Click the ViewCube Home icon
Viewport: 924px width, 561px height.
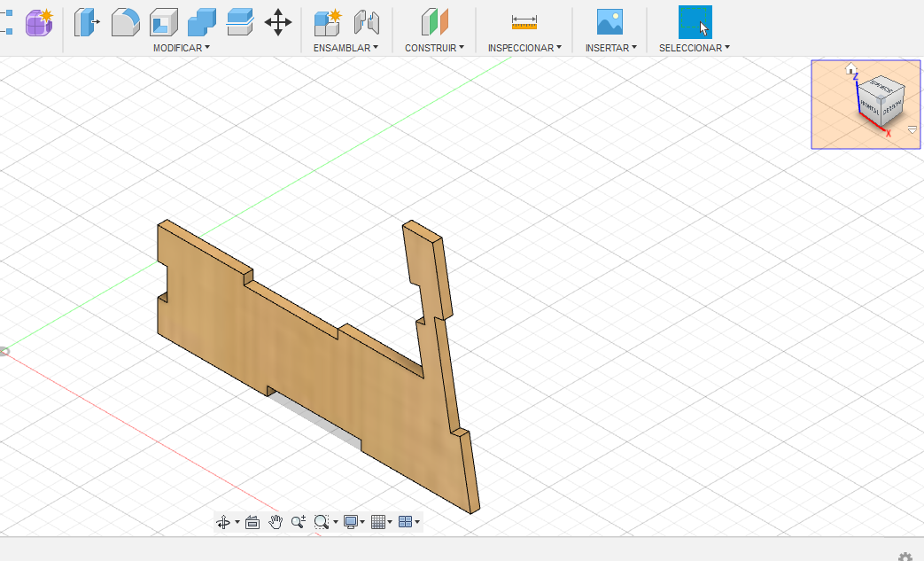pos(850,68)
